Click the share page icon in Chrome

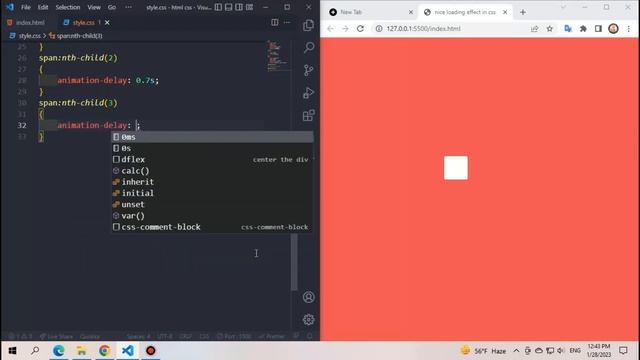(534, 29)
